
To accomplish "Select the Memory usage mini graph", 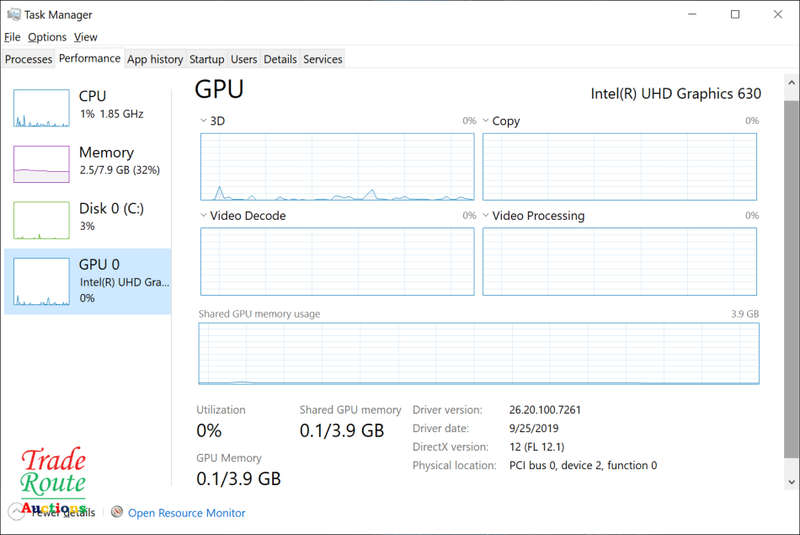I will point(41,163).
